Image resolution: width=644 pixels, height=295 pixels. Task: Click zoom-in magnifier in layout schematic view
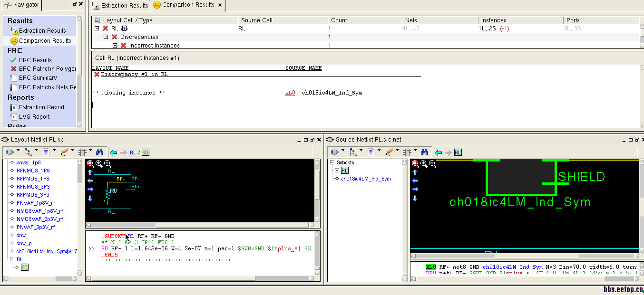click(99, 163)
